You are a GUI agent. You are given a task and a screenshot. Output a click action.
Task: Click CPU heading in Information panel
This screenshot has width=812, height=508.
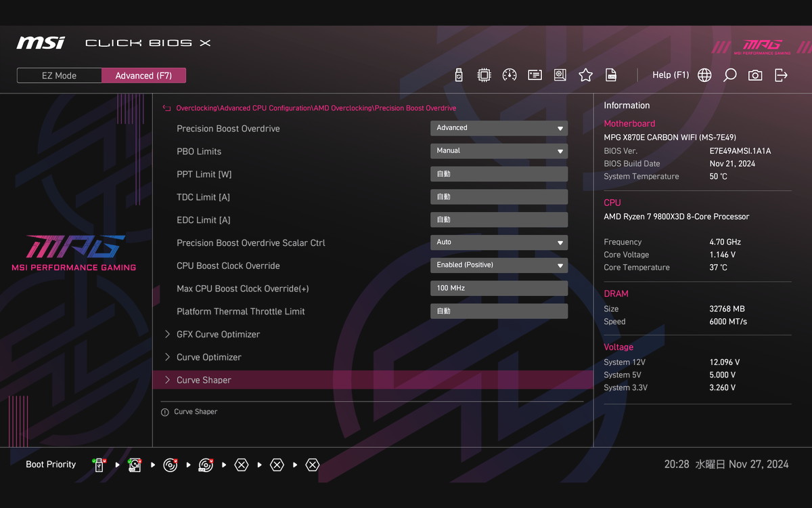point(612,203)
